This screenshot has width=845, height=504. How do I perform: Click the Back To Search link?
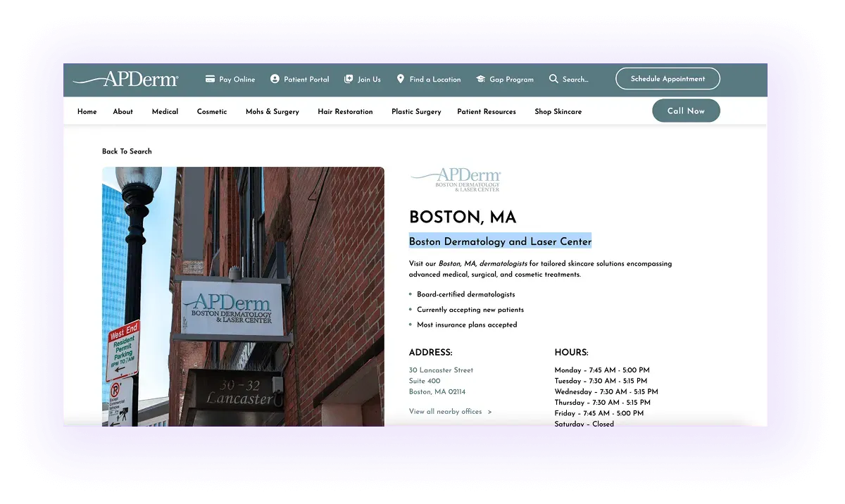coord(127,151)
